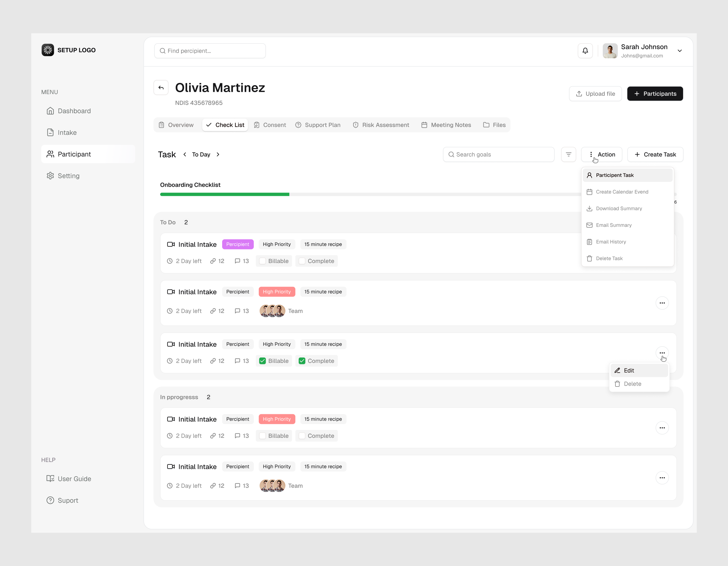Screen dimensions: 728x566
Task: Click the back arrow beside Olivia Martinez
Action: click(161, 87)
